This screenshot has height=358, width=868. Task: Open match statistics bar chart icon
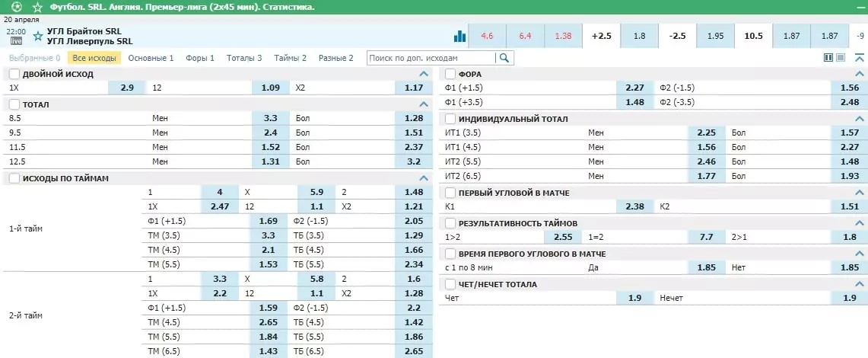[x=459, y=36]
